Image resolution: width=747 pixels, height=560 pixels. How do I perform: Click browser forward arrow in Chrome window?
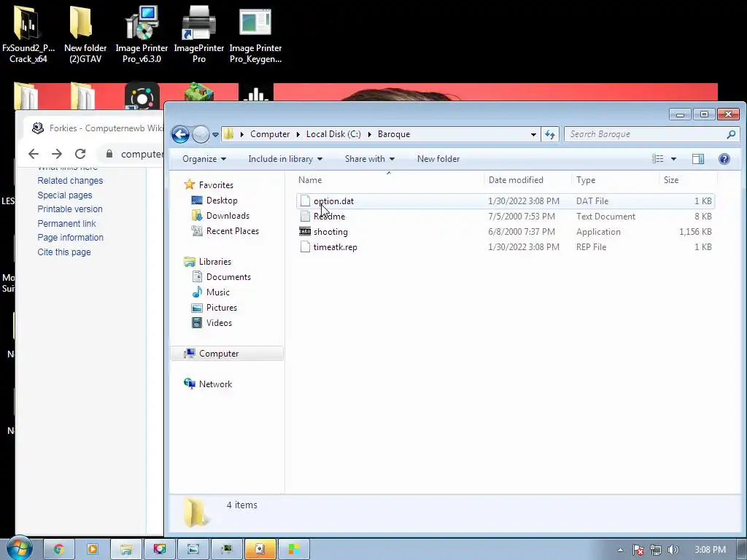(x=57, y=154)
